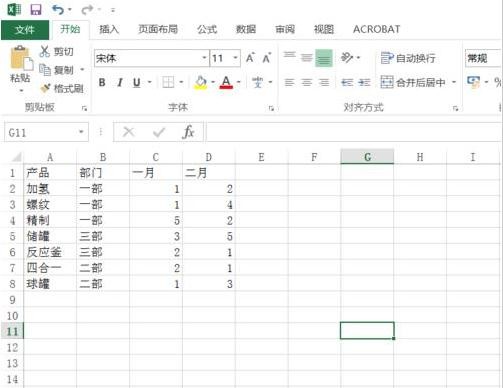Select column G header
Viewport: 503px width, 388px height.
tap(367, 157)
